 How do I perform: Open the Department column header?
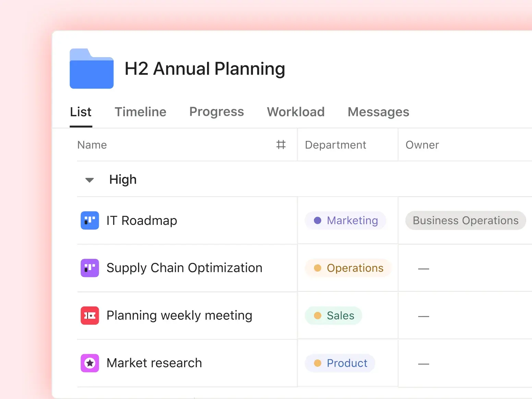click(335, 145)
